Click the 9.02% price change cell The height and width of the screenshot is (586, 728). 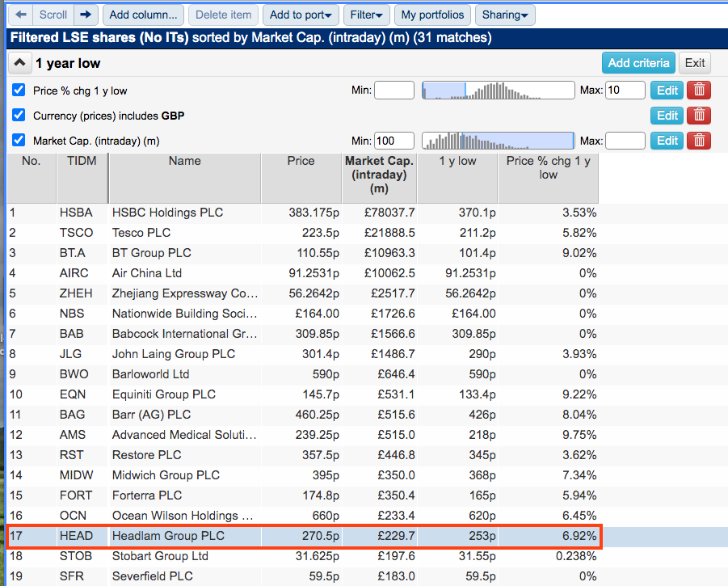point(548,253)
